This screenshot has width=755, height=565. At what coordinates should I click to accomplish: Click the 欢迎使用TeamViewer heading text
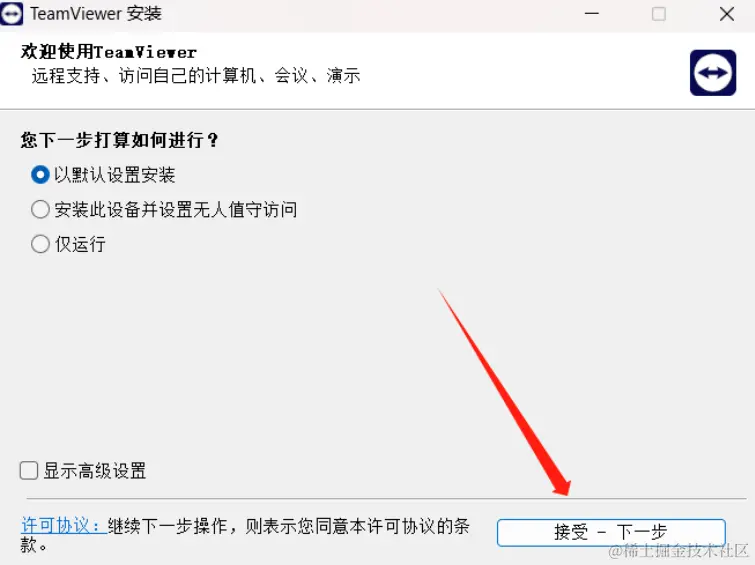click(109, 52)
